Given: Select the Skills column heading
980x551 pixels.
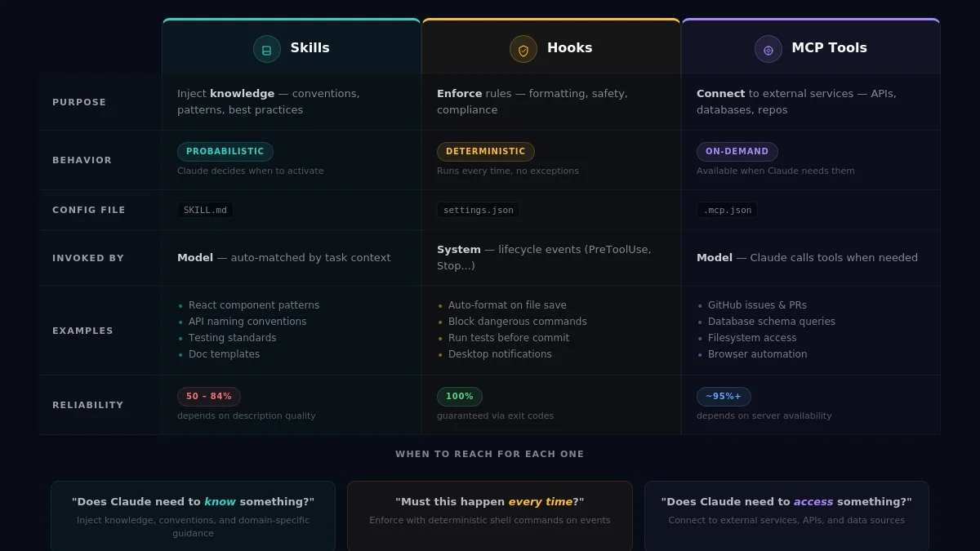Looking at the screenshot, I should point(310,48).
